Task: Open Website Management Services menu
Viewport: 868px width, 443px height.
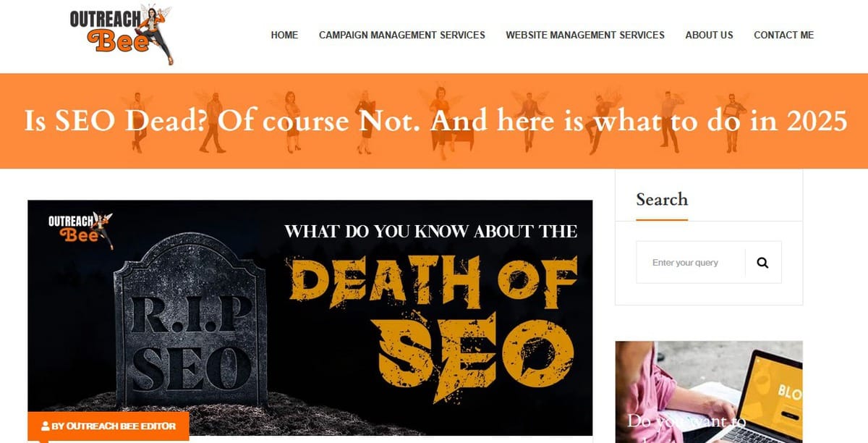Action: coord(585,35)
